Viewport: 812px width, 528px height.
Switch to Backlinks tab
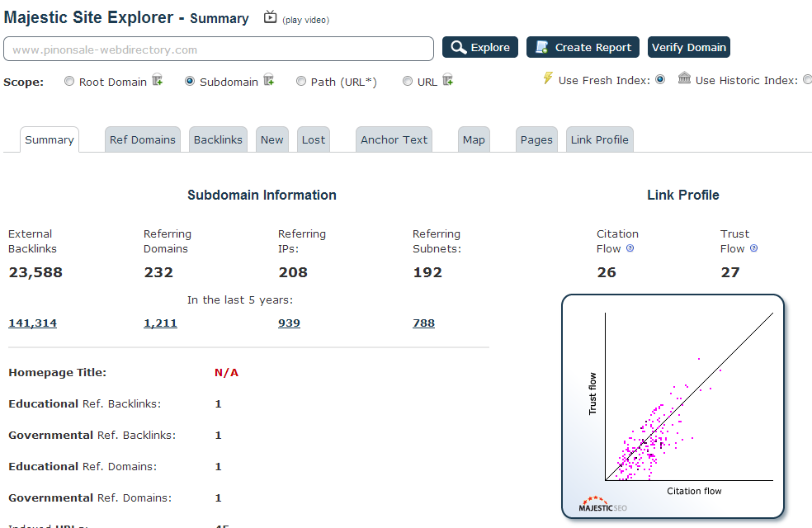tap(218, 139)
